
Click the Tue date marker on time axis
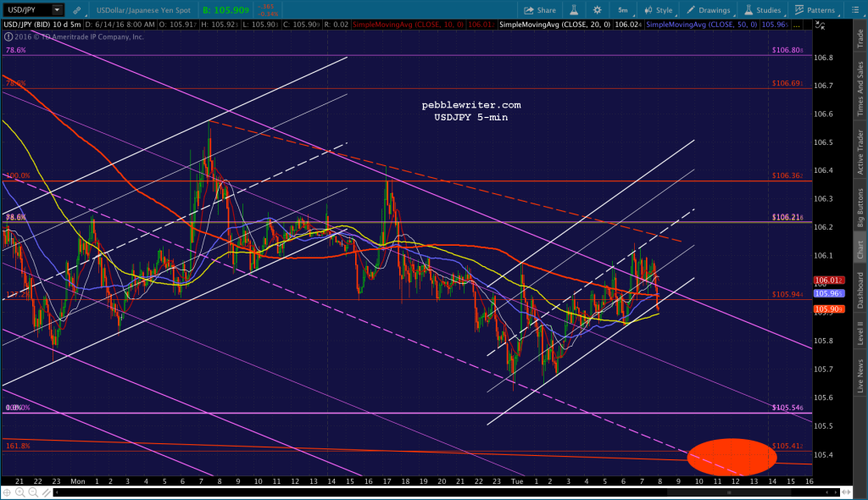517,481
